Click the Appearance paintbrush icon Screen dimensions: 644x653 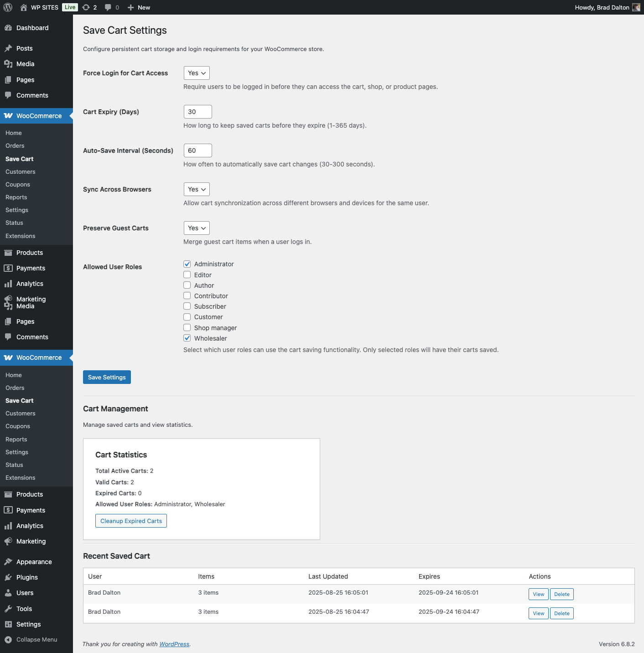pos(8,562)
